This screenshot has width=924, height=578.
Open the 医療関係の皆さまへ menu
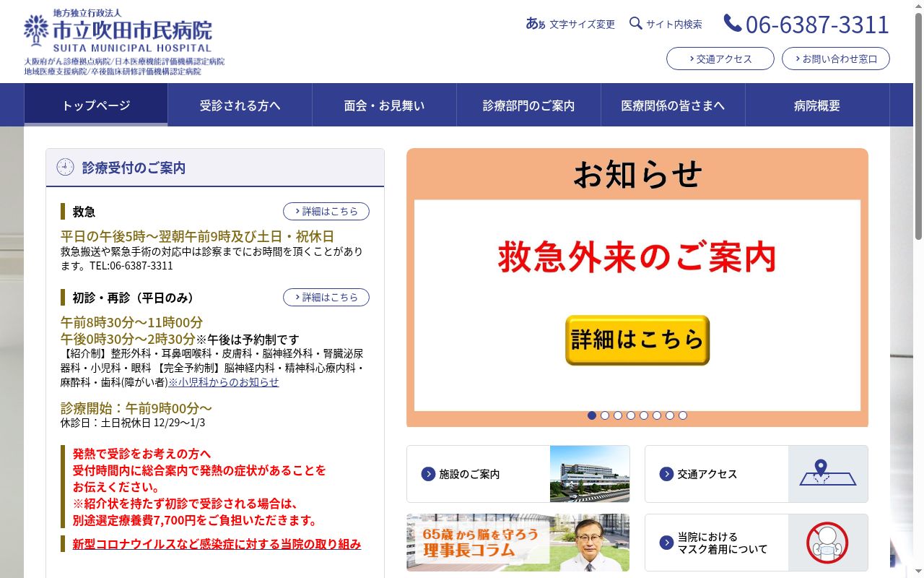click(x=674, y=105)
